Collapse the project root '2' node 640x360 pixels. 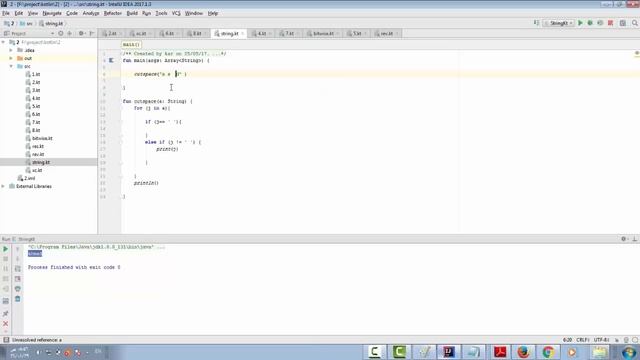pyautogui.click(x=4, y=42)
